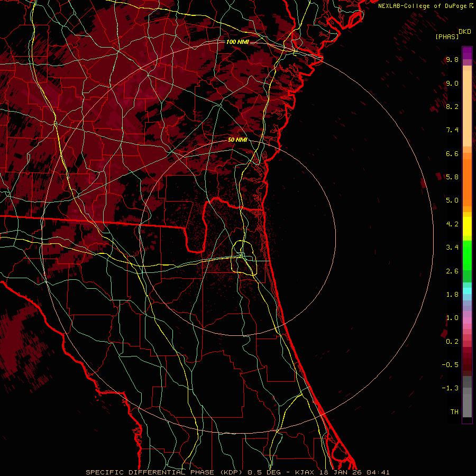The width and height of the screenshot is (476, 476).
Task: Click the 5.0 legend value
Action: (452, 200)
